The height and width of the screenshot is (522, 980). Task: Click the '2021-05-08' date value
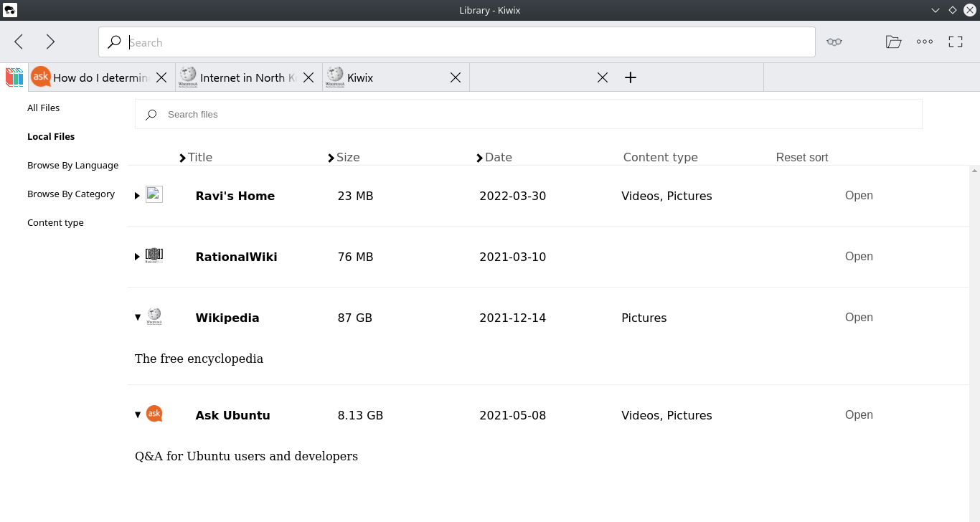pyautogui.click(x=512, y=415)
